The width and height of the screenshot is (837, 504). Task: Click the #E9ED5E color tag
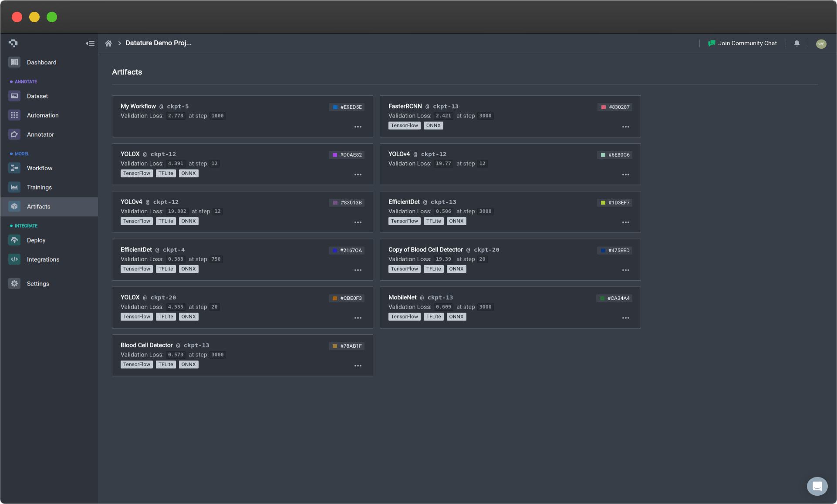tap(347, 107)
